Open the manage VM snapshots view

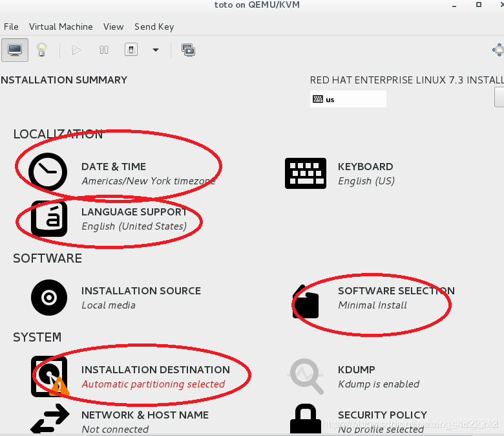pos(189,50)
